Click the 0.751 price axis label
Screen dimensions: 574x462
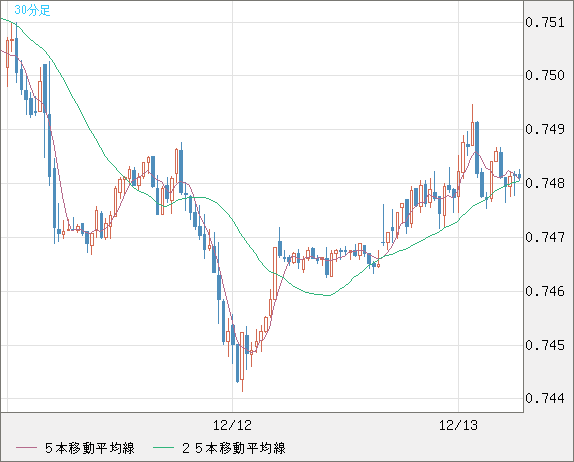tap(545, 22)
